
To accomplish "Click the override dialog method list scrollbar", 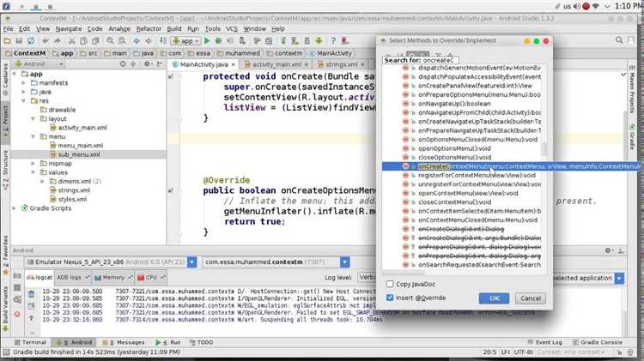I will tap(544, 150).
